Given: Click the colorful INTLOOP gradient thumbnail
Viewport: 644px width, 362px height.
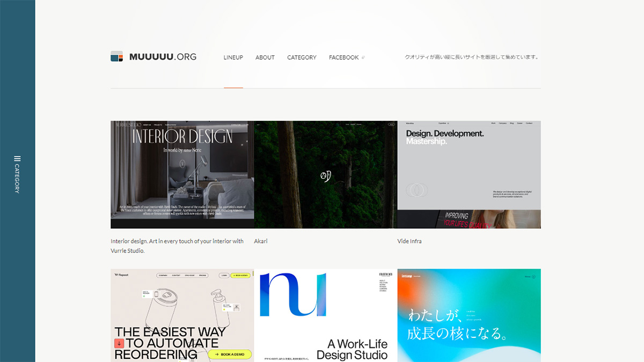Looking at the screenshot, I should (469, 315).
